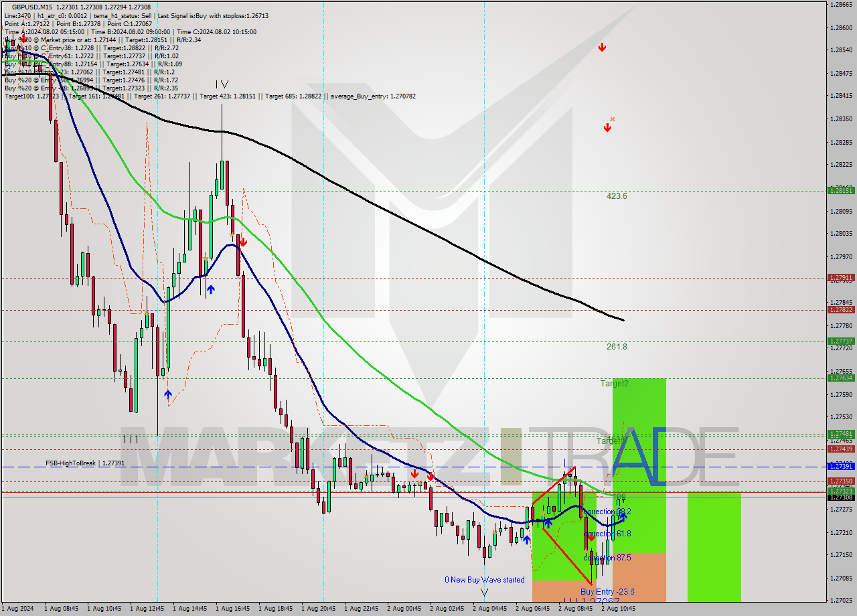Click the black 1.27308 current price tag
Screen dimensions: 857x616
pos(841,497)
